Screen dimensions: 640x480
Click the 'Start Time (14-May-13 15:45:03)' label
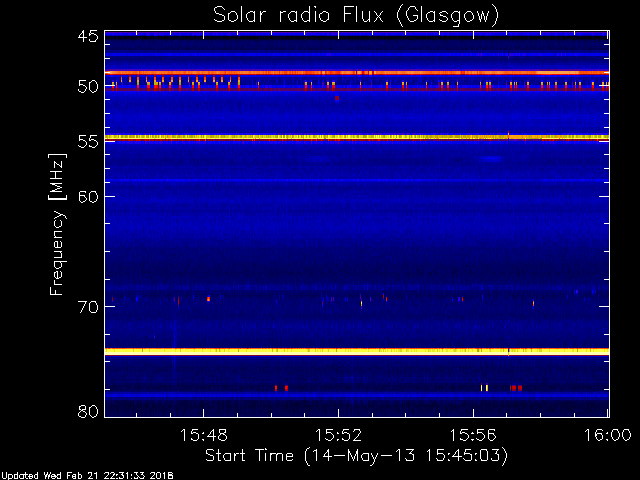click(x=356, y=456)
